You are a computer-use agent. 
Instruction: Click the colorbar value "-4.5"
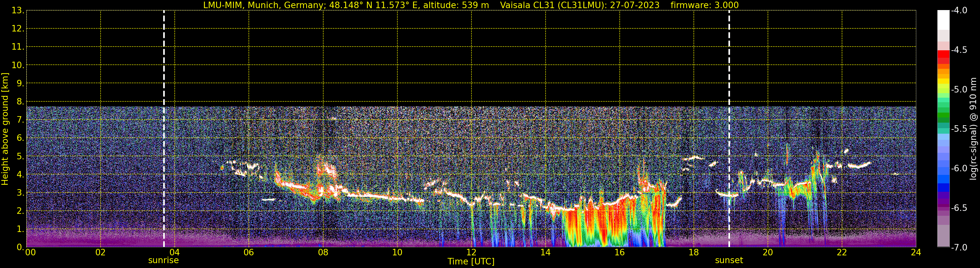tap(959, 50)
